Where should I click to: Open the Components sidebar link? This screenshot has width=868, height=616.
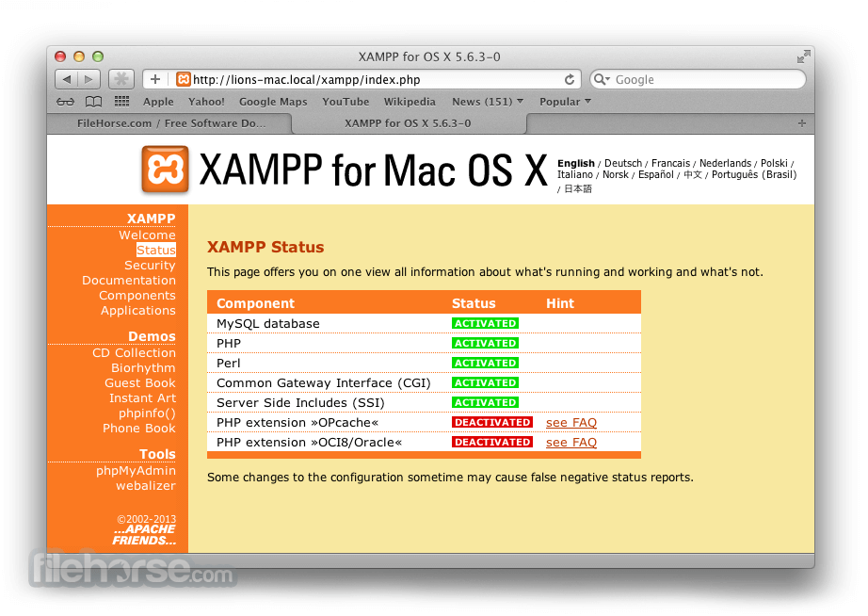pos(137,295)
